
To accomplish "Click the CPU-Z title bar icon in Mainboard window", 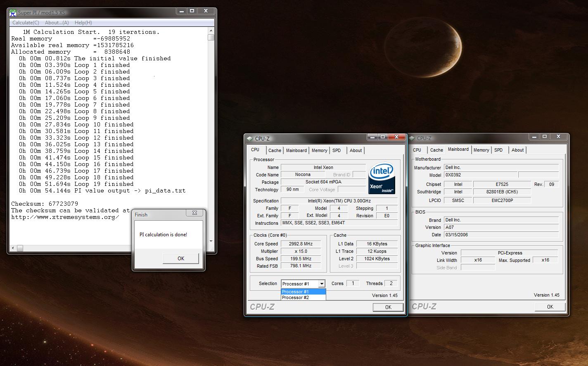I will 411,138.
